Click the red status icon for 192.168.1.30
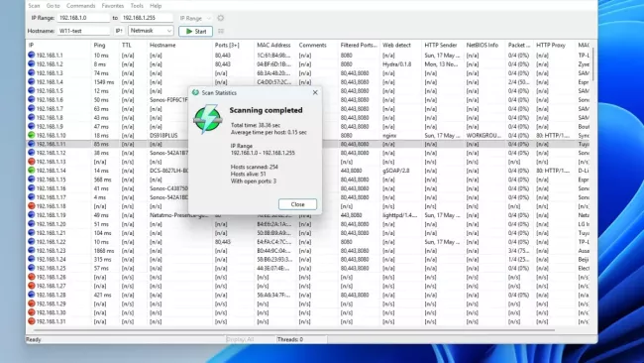 tap(32, 312)
